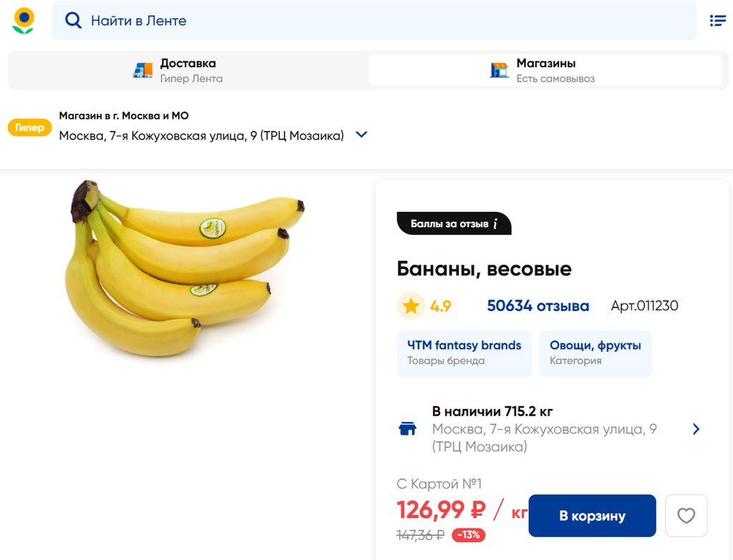Click the delivery truck icon
This screenshot has width=733, height=560.
pos(143,70)
